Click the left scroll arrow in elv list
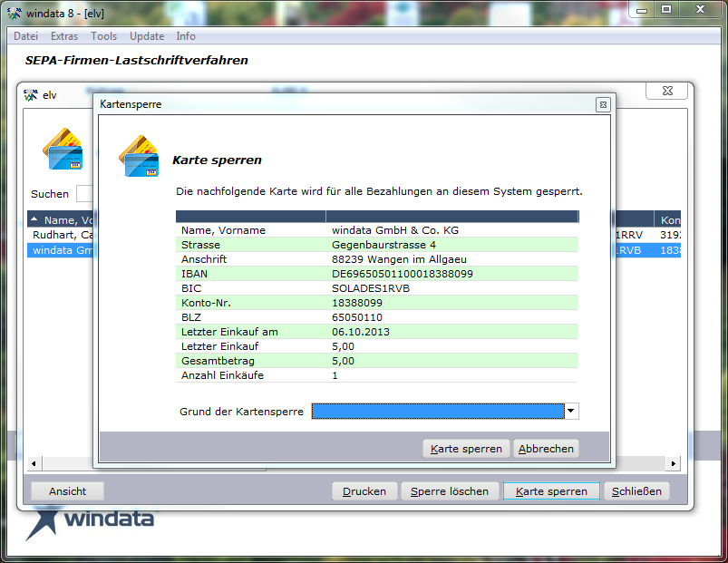 (x=34, y=463)
